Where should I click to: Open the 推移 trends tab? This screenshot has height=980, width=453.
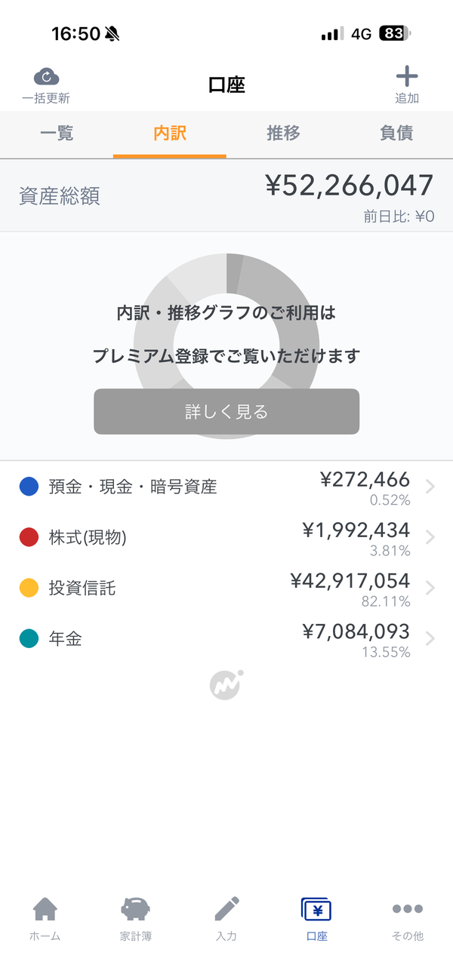[x=283, y=134]
